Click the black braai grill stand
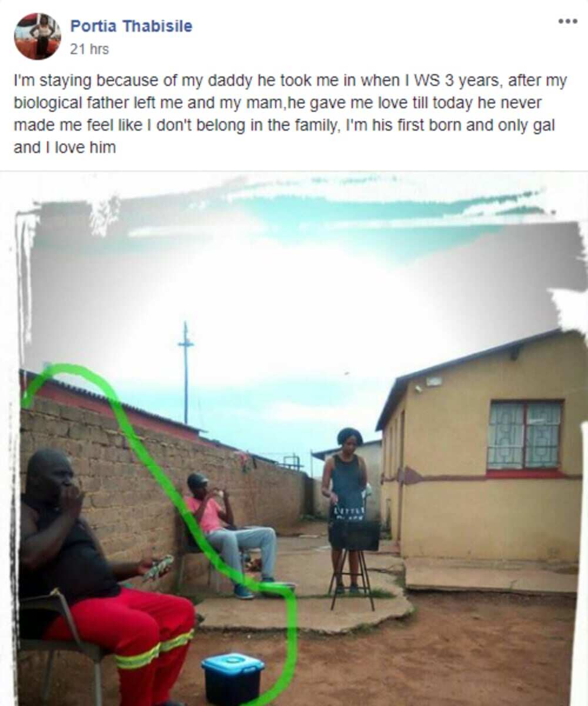588x706 pixels. point(353,561)
